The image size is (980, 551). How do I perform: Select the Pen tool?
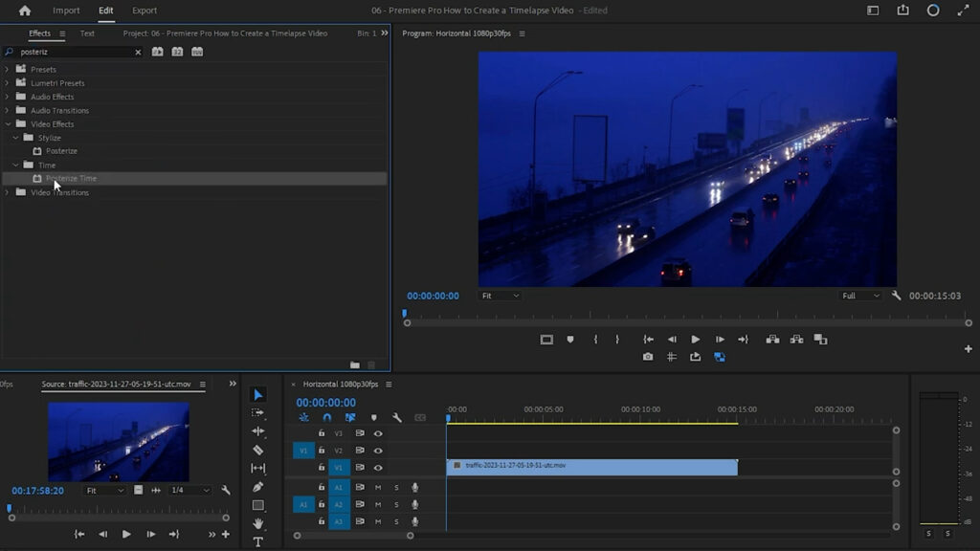pos(257,487)
